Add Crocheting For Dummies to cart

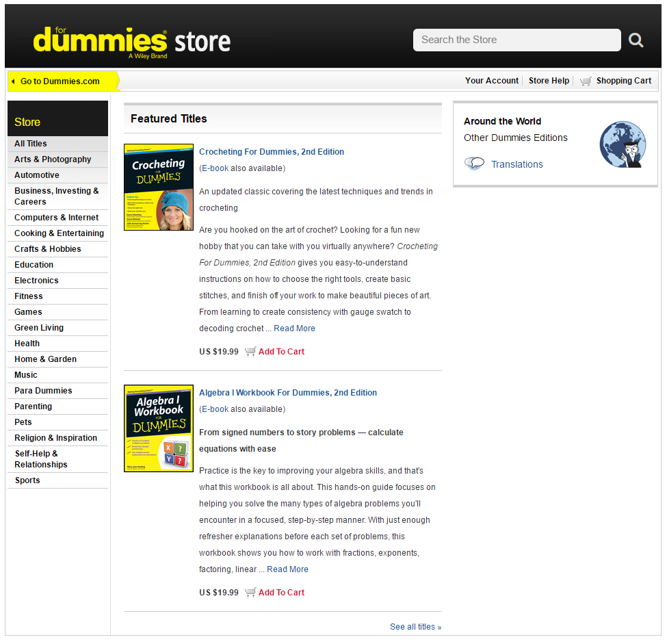click(281, 352)
